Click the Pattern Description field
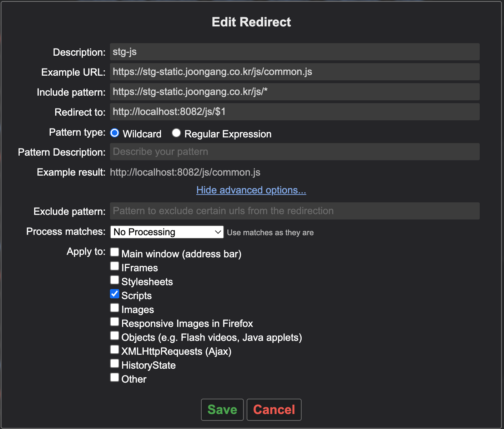Image resolution: width=504 pixels, height=429 pixels. (x=294, y=152)
